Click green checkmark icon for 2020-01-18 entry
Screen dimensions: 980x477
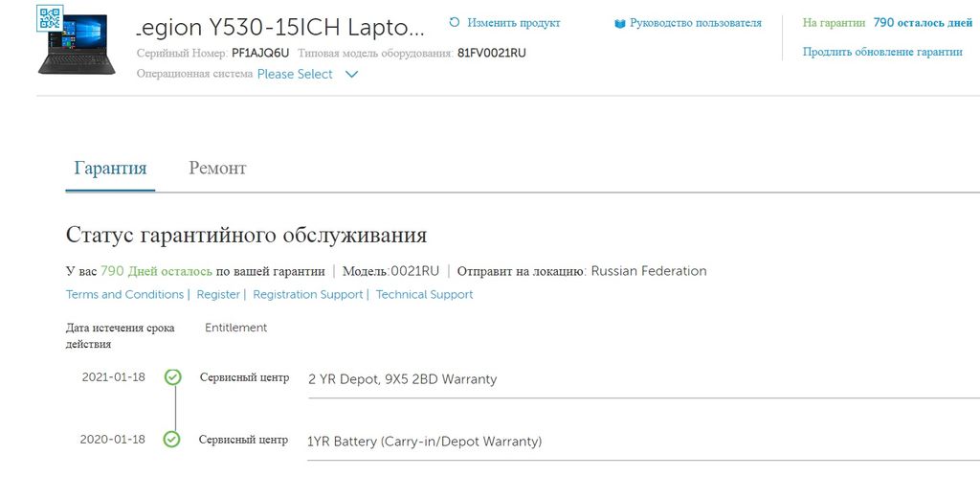point(172,440)
